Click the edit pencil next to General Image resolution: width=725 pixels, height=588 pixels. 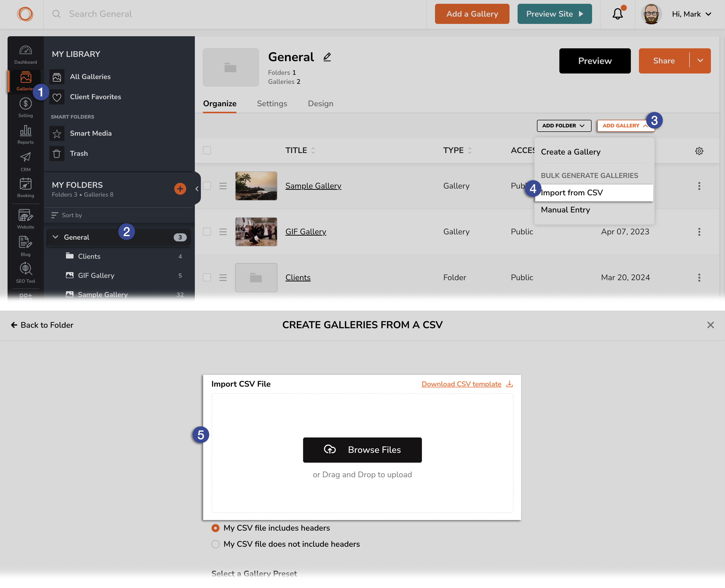[x=327, y=57]
